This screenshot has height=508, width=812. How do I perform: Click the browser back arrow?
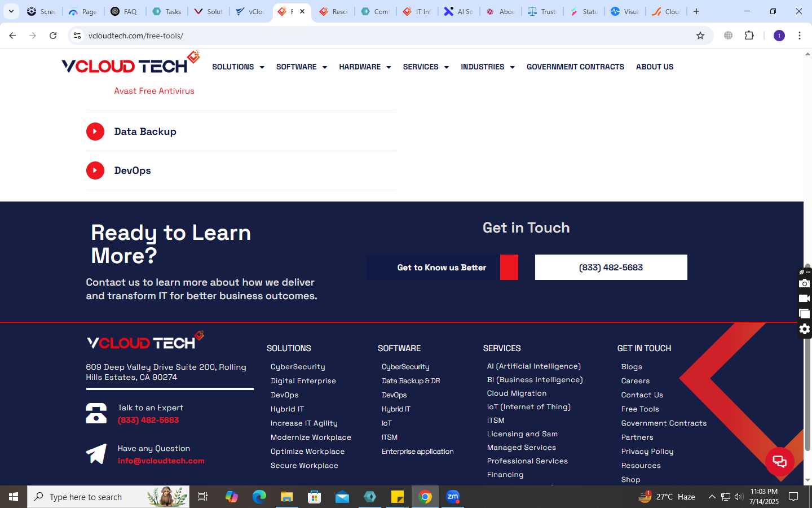(12, 36)
